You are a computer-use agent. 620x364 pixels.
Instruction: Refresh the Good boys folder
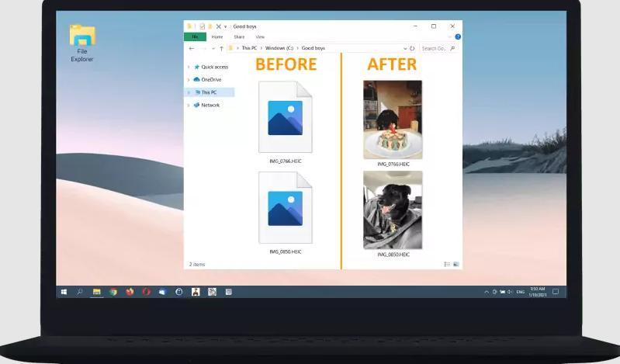pos(412,48)
